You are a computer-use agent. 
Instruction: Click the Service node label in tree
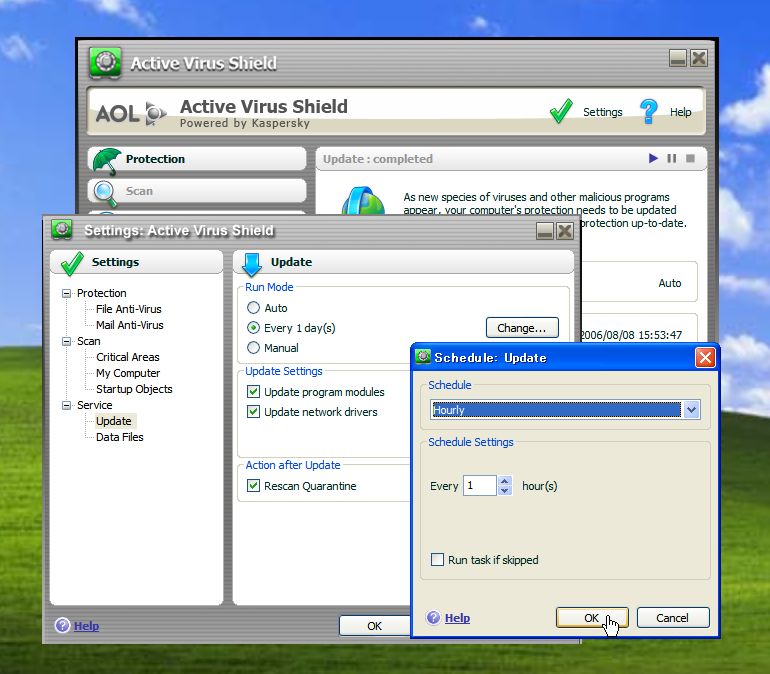pyautogui.click(x=95, y=405)
